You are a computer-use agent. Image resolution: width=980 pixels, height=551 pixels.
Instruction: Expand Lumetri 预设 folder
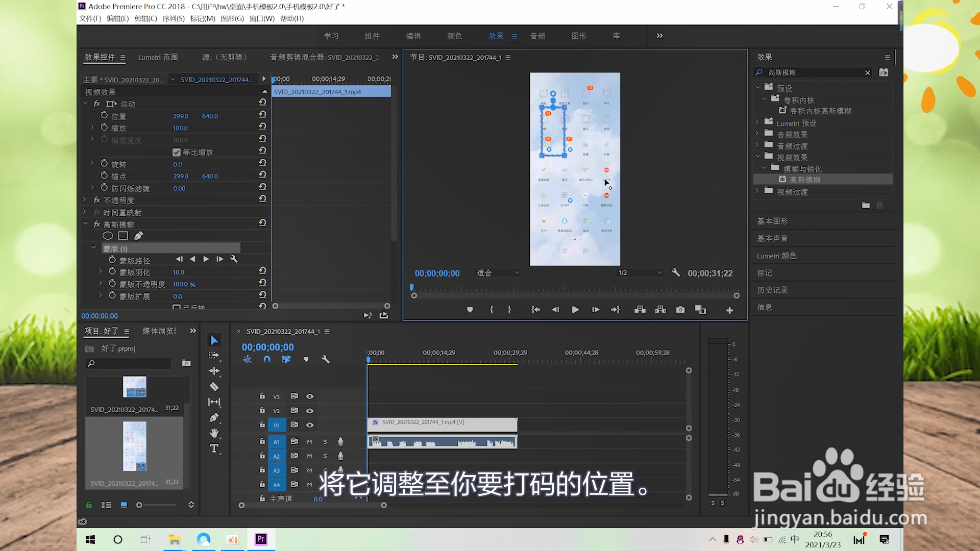757,121
